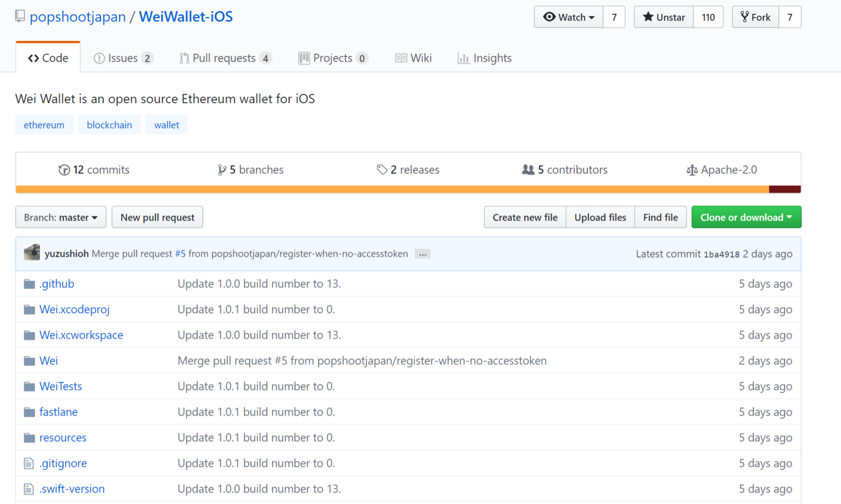Click the eye icon on the Watch button
This screenshot has height=504, width=841.
tap(548, 17)
